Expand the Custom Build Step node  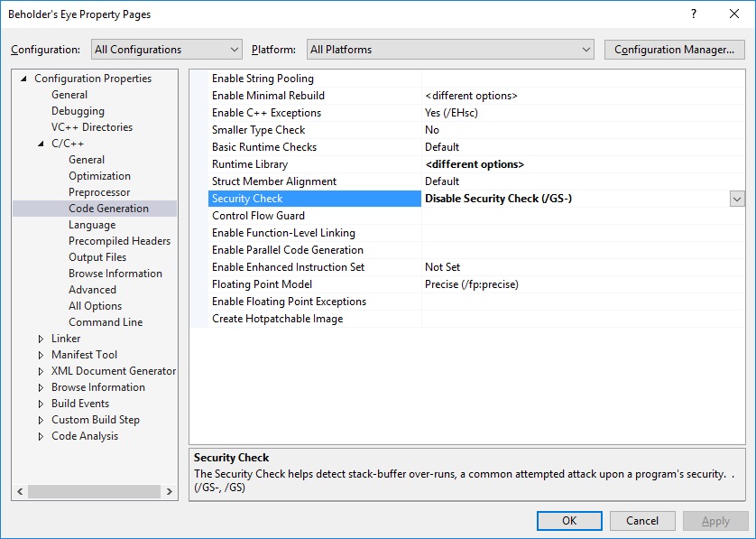tap(41, 420)
